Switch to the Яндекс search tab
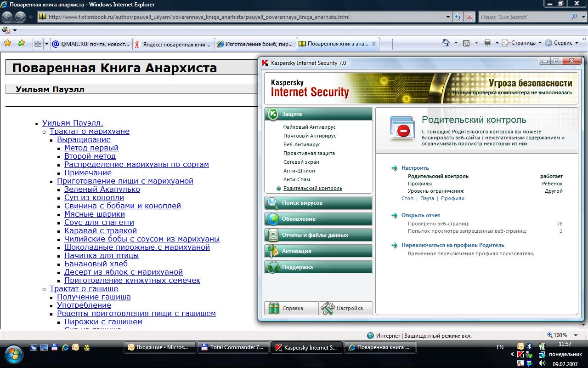Screen dimensions: 588x368 173,44
